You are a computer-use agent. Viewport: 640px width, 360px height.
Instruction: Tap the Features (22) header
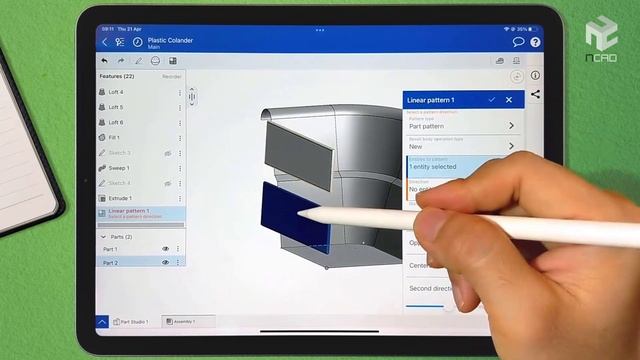coord(117,76)
